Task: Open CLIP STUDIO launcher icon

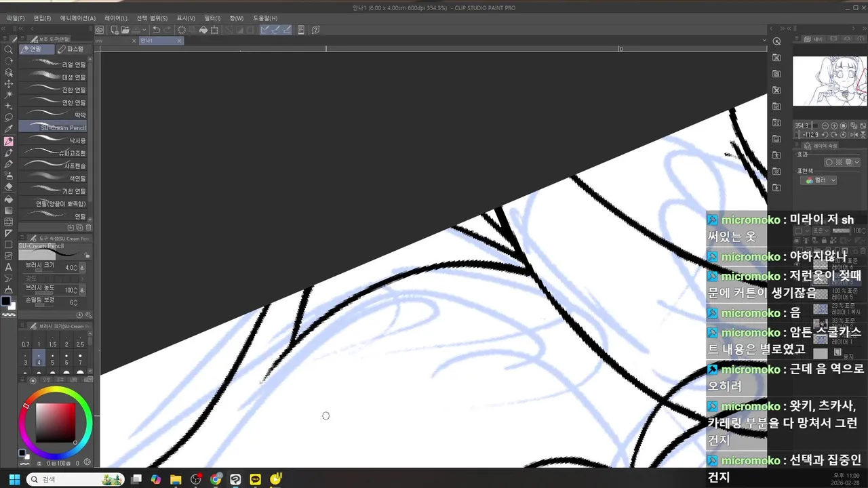Action: pos(100,30)
